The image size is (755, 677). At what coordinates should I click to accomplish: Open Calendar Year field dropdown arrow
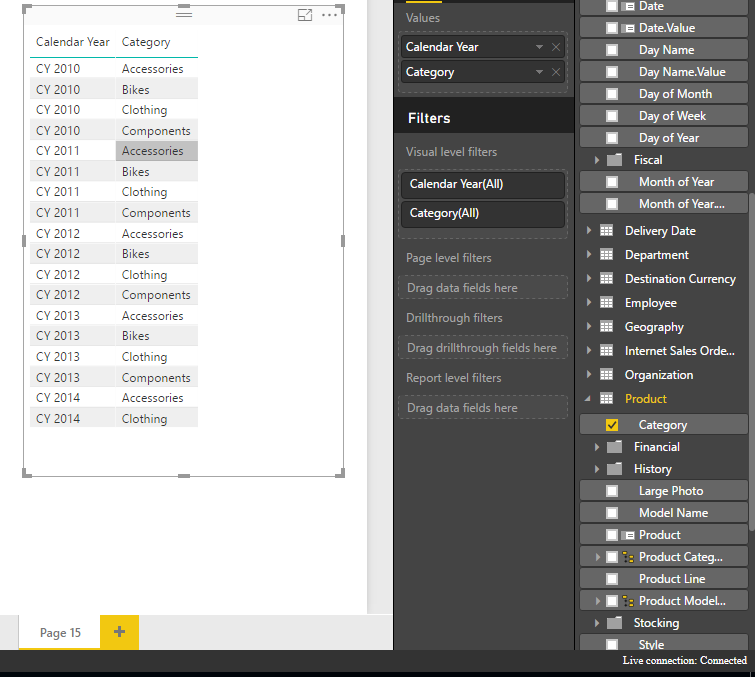click(539, 47)
